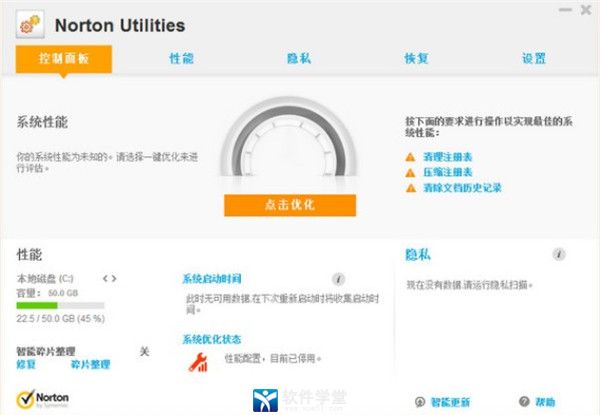The height and width of the screenshot is (415, 600).
Task: Open the 清理注册表 link
Action: (447, 157)
